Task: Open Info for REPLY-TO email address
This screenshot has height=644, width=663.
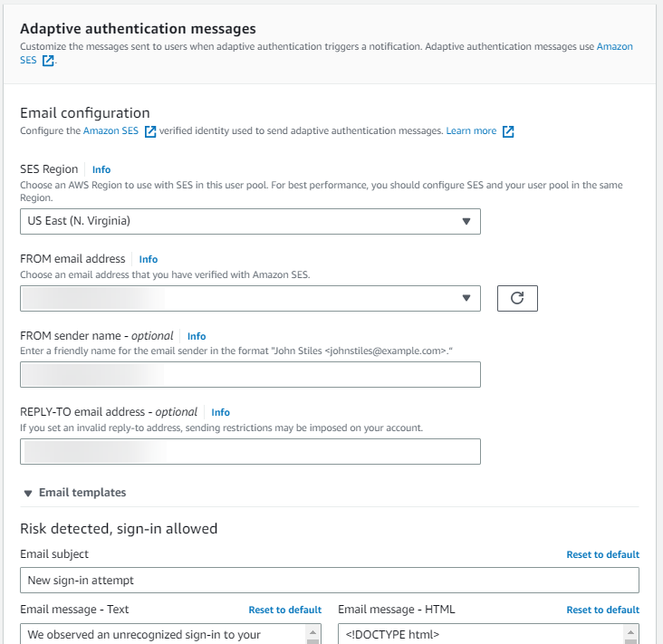Action: point(221,412)
